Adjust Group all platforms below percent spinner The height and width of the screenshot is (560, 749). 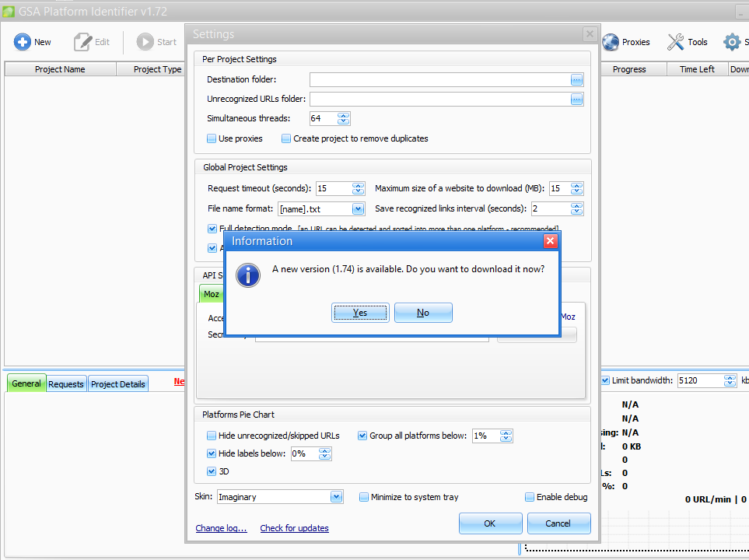coord(506,436)
